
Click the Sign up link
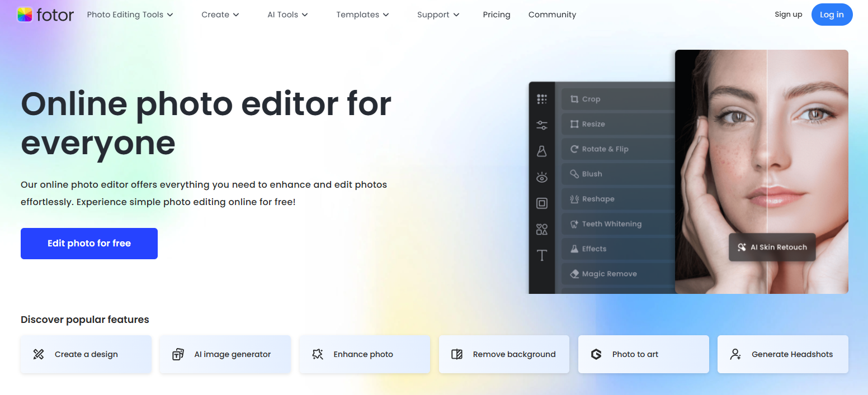coord(788,15)
